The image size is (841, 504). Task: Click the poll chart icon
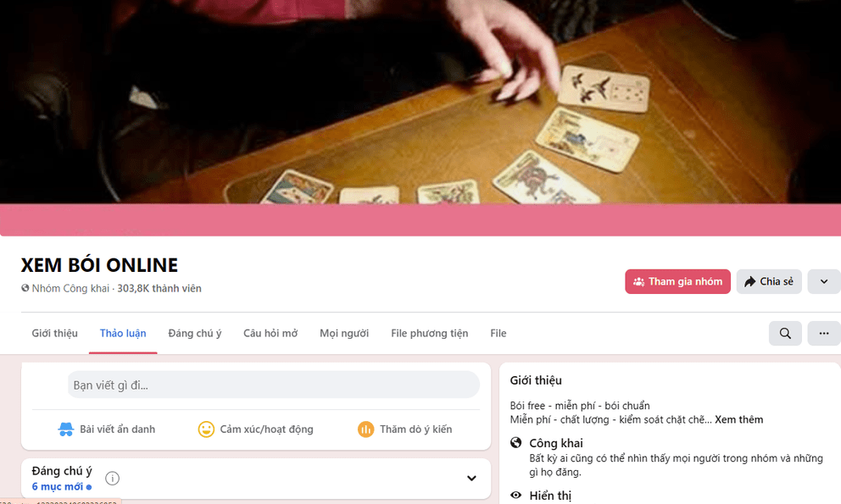click(365, 429)
